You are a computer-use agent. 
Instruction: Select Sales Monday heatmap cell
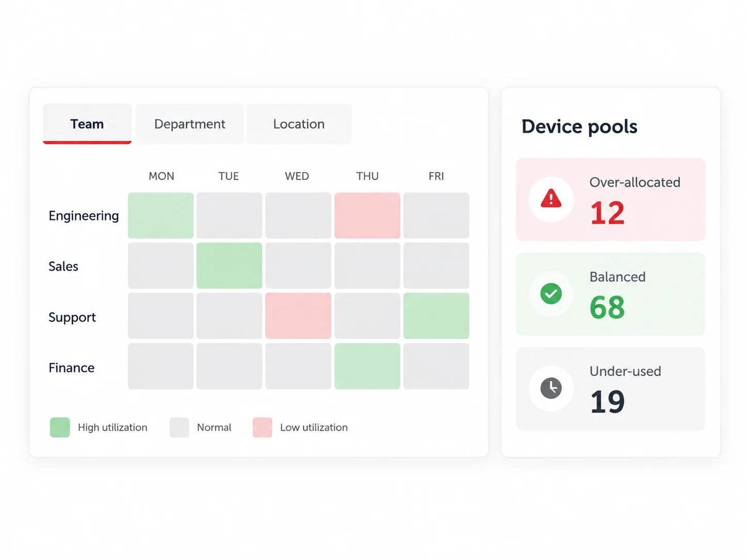(160, 266)
